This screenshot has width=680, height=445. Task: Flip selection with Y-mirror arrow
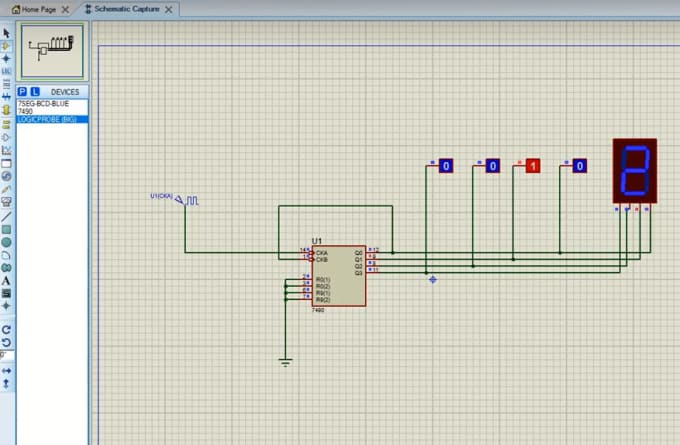pos(6,383)
